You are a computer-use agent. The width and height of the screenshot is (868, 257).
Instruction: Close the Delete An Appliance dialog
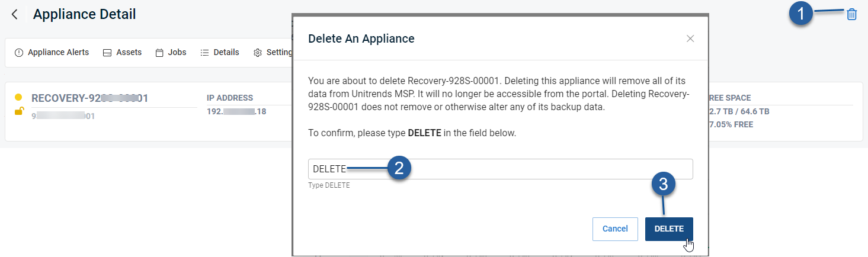(x=690, y=38)
